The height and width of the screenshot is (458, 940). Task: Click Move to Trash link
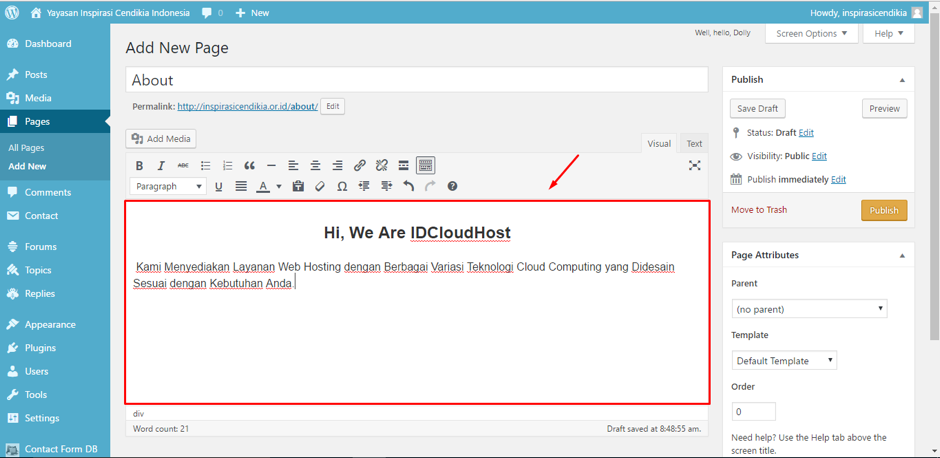point(759,210)
